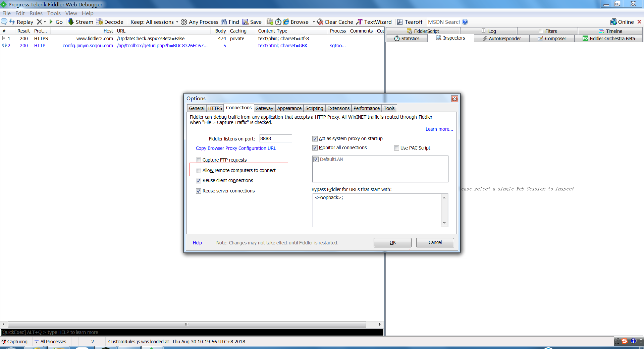Image resolution: width=644 pixels, height=349 pixels.
Task: Open the AutoResponder tab
Action: [x=502, y=39]
